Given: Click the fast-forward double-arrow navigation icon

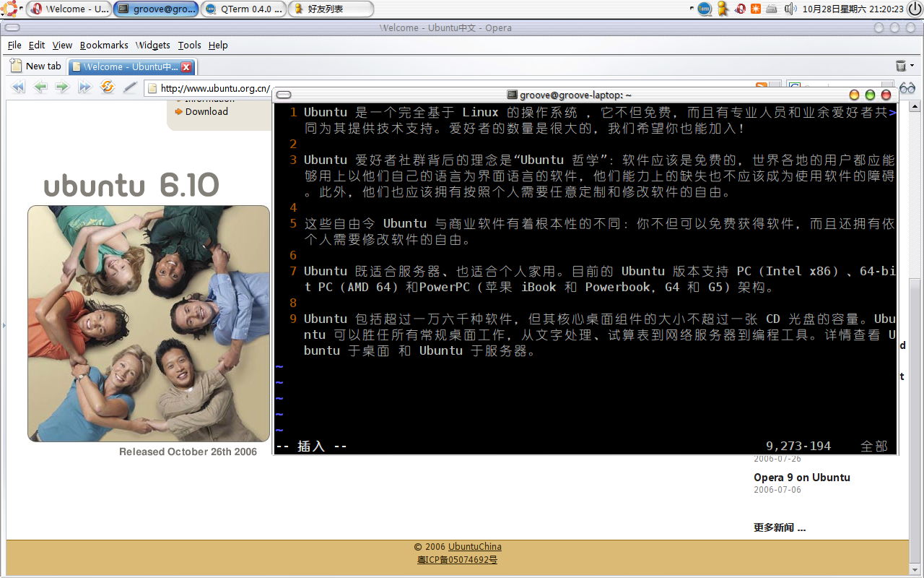Looking at the screenshot, I should (x=85, y=87).
